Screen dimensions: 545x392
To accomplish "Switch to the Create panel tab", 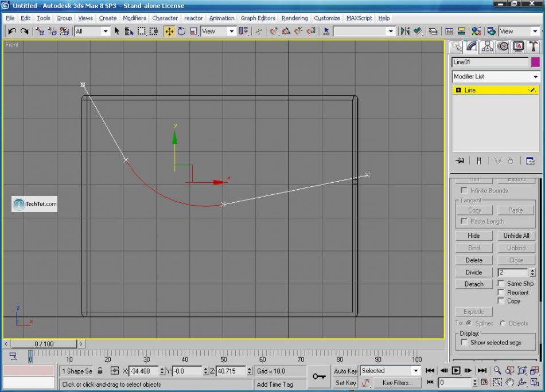I will 456,46.
